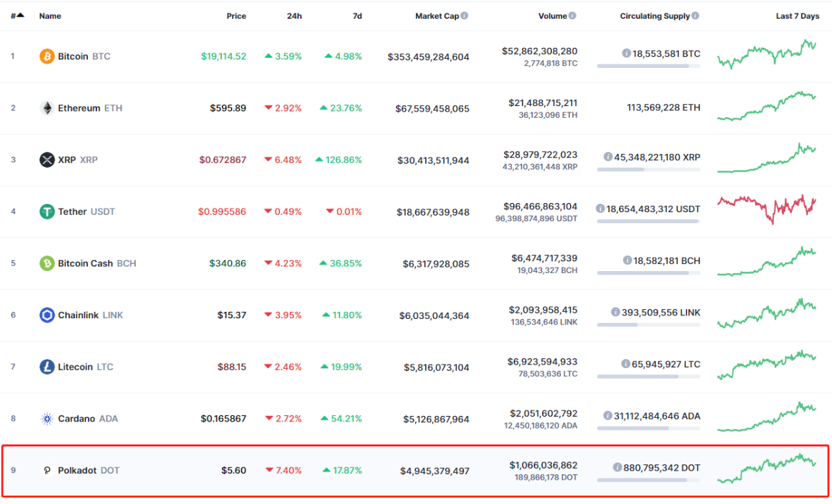The image size is (832, 504).
Task: Click the Volume column info icon
Action: 573,15
